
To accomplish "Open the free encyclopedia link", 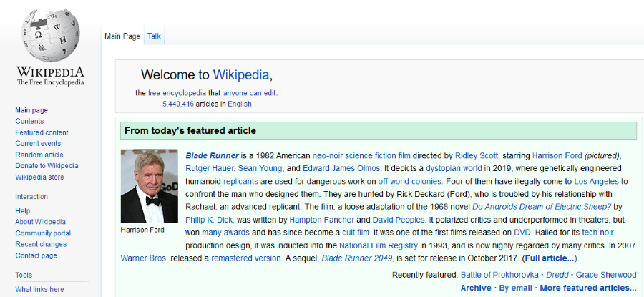I will point(177,93).
